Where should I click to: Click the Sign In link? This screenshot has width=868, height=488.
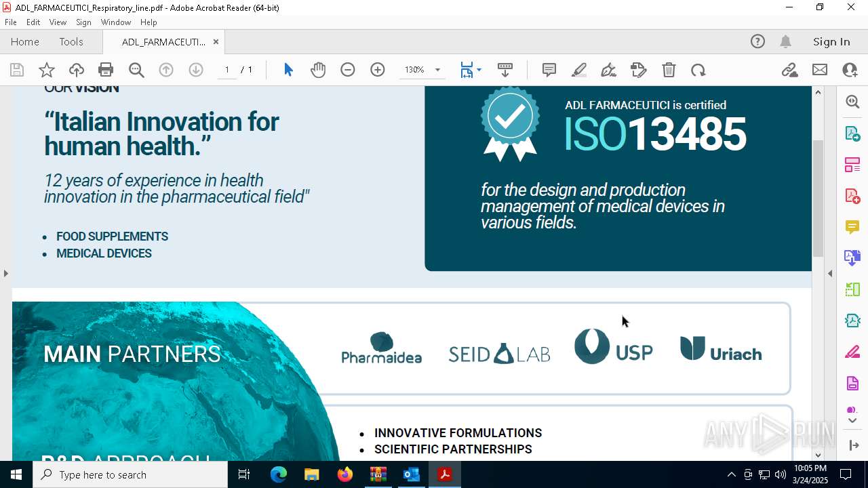831,42
